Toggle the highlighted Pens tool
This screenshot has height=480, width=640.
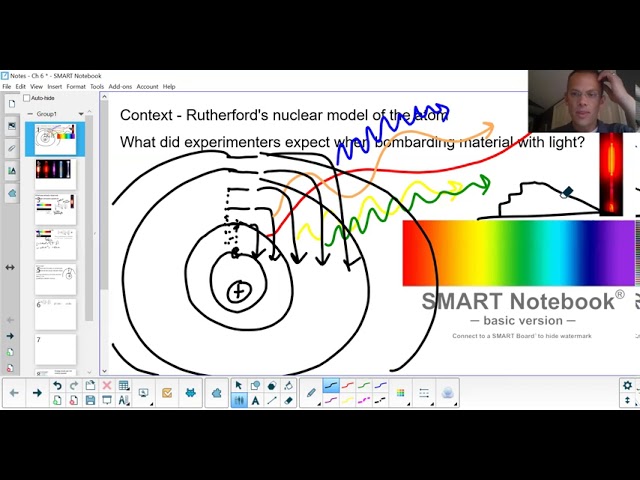pos(239,400)
